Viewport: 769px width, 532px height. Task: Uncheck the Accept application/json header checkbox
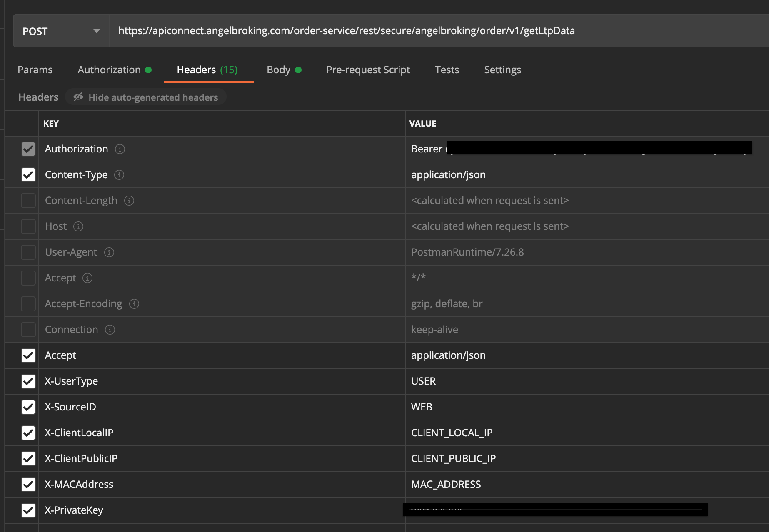28,355
